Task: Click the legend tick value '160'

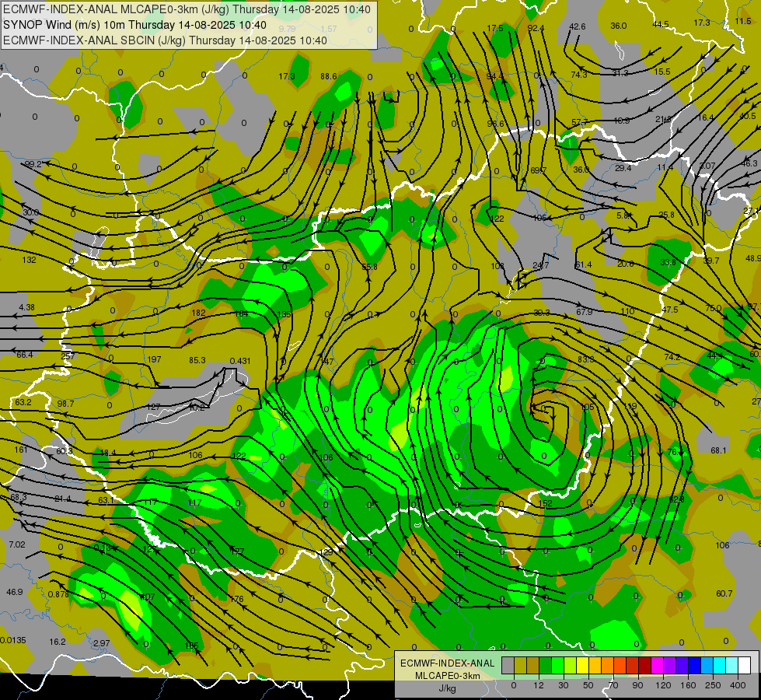Action: [688, 685]
